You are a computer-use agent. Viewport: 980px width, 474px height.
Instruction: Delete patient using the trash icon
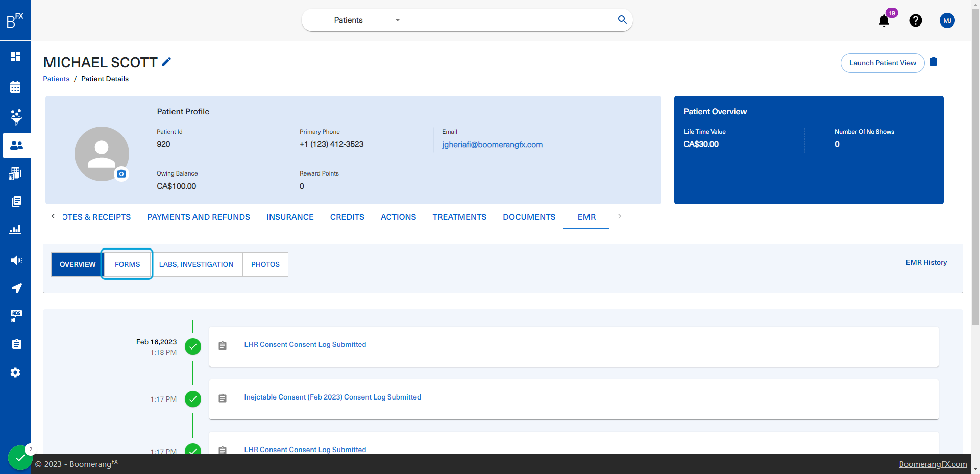(934, 62)
